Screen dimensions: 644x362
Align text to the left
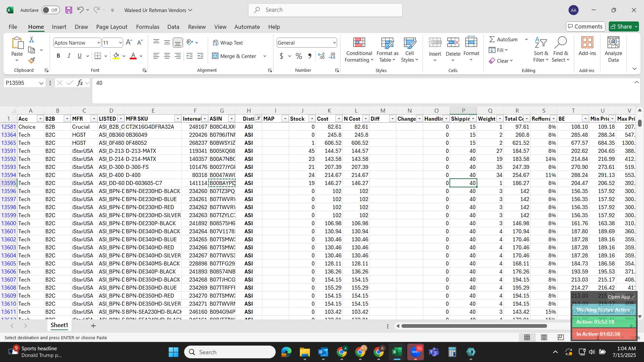click(x=156, y=56)
